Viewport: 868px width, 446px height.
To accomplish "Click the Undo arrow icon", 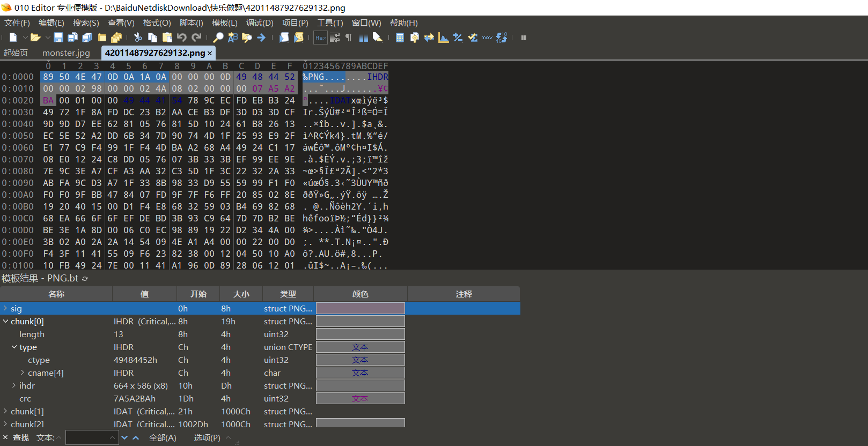I will coord(182,38).
